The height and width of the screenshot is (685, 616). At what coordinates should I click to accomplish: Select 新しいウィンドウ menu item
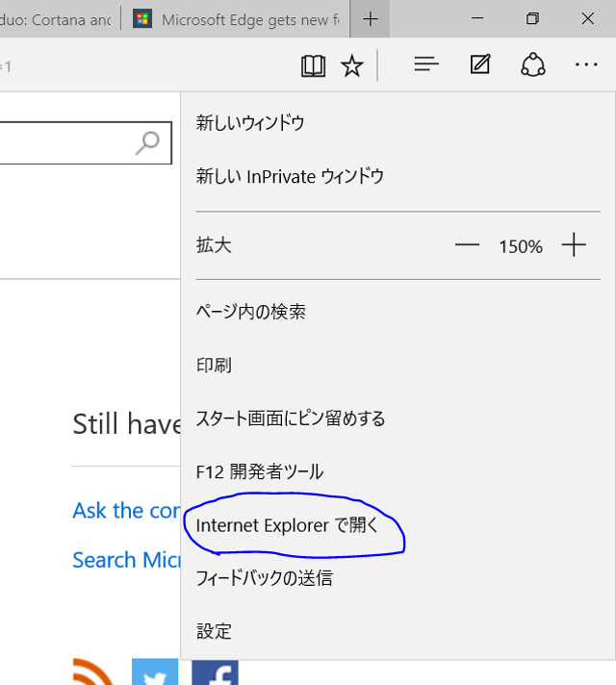[x=250, y=123]
